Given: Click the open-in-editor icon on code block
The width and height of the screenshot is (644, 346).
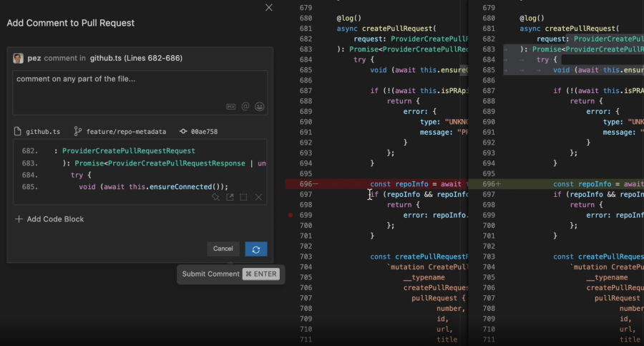Looking at the screenshot, I should pyautogui.click(x=230, y=197).
